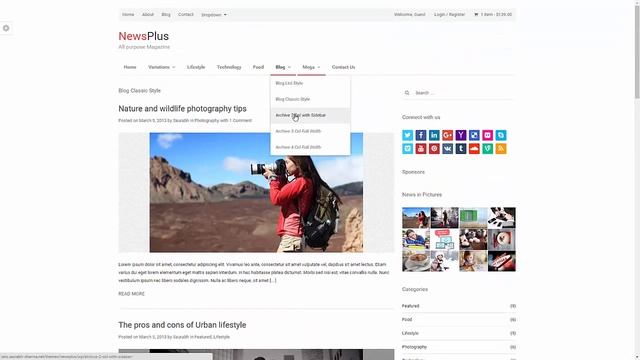Open Photography in Categories list

(414, 347)
